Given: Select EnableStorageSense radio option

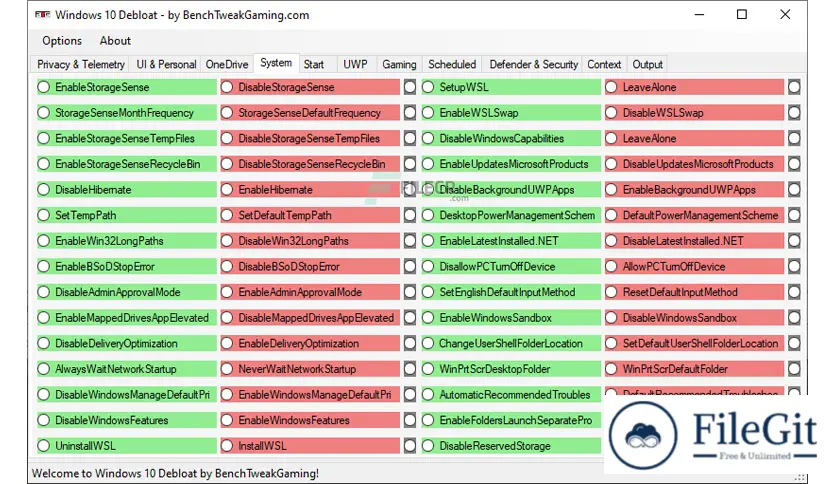Looking at the screenshot, I should point(127,87).
